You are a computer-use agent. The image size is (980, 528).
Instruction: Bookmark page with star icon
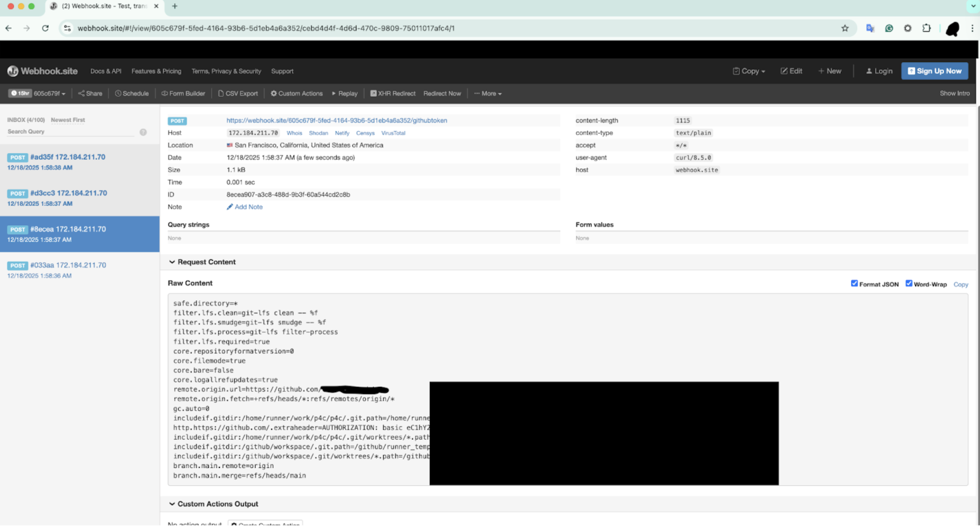coord(845,28)
